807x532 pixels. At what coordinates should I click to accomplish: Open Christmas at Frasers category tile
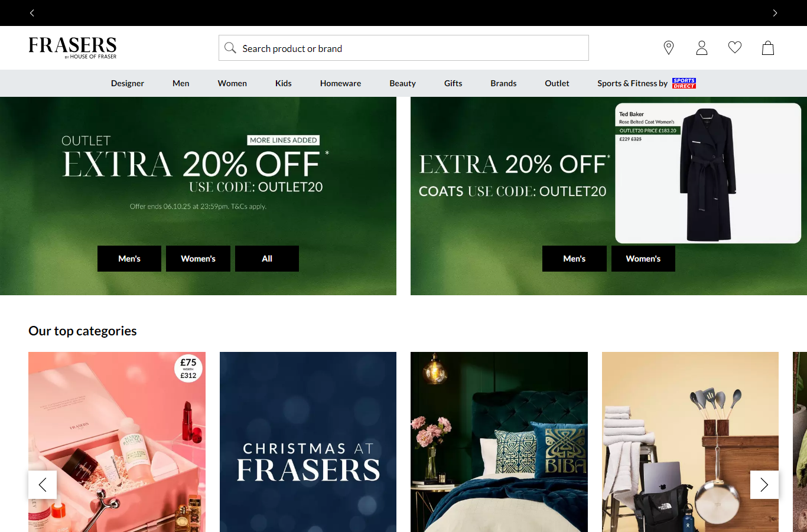tap(308, 442)
